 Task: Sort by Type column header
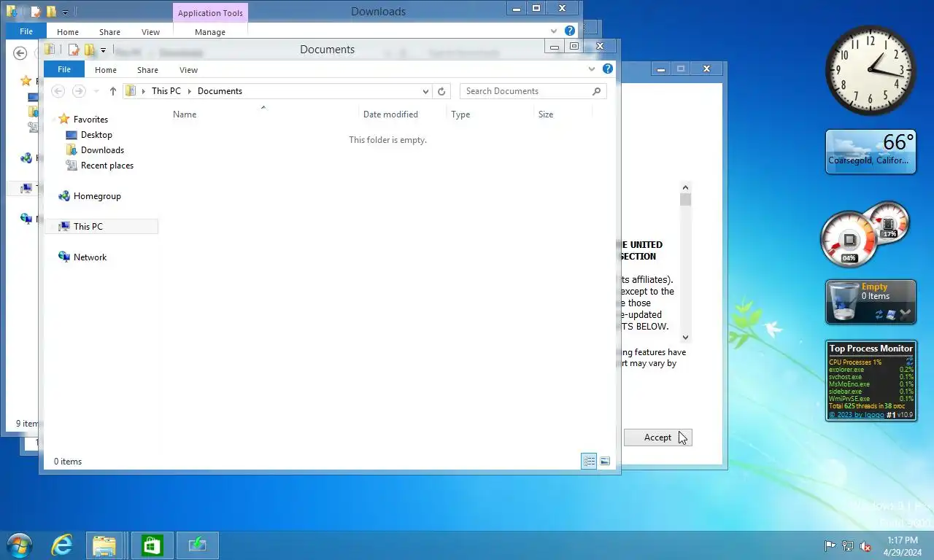(460, 114)
